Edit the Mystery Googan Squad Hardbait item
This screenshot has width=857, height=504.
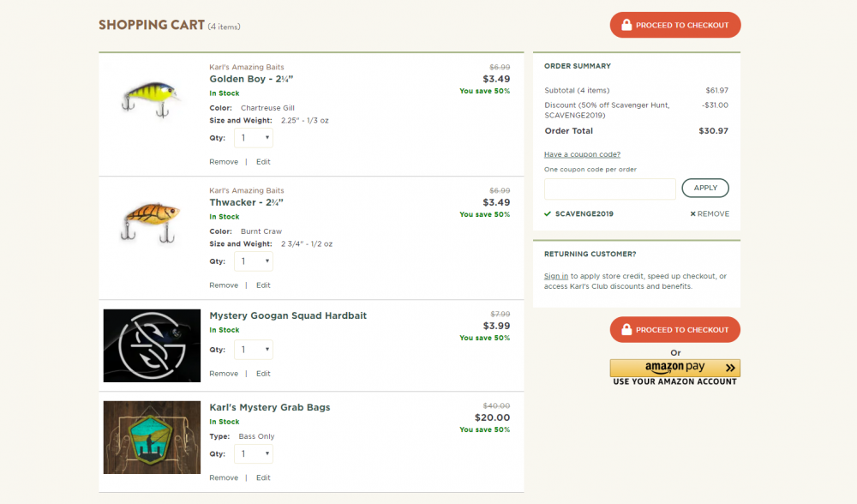[263, 374]
